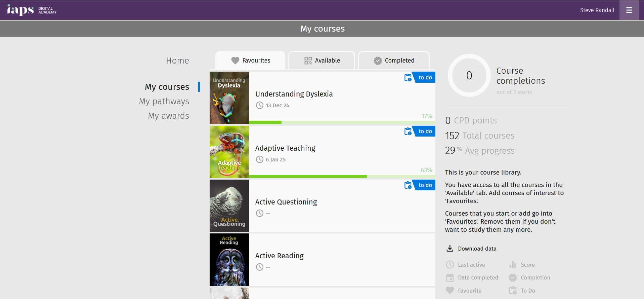The height and width of the screenshot is (299, 644).
Task: Switch to the Available tab
Action: coord(322,61)
